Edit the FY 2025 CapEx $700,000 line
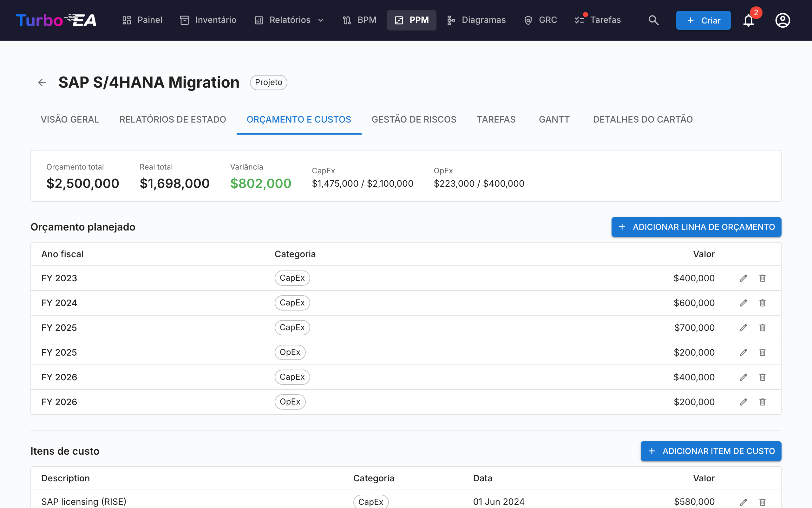Screen dimensions: 812x508 pyautogui.click(x=743, y=328)
